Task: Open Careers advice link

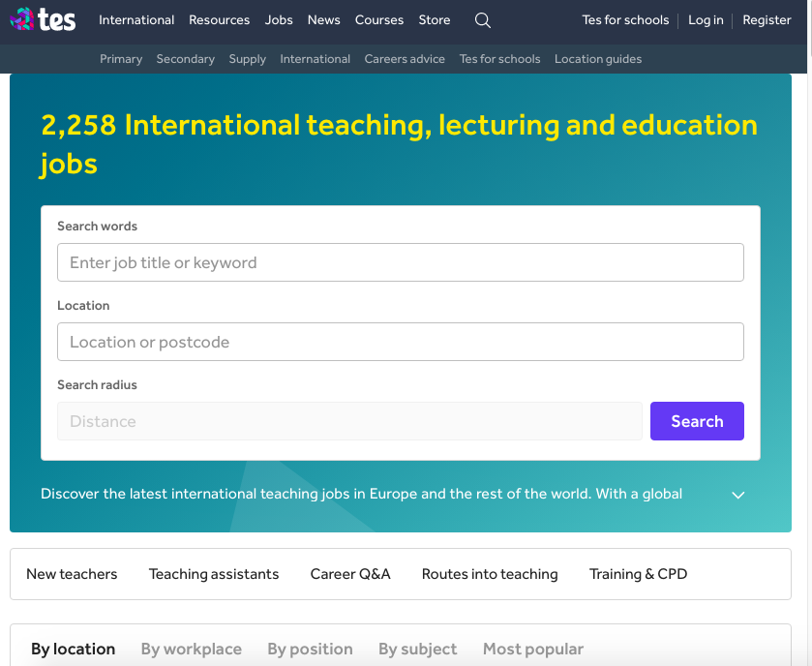Action: coord(405,59)
